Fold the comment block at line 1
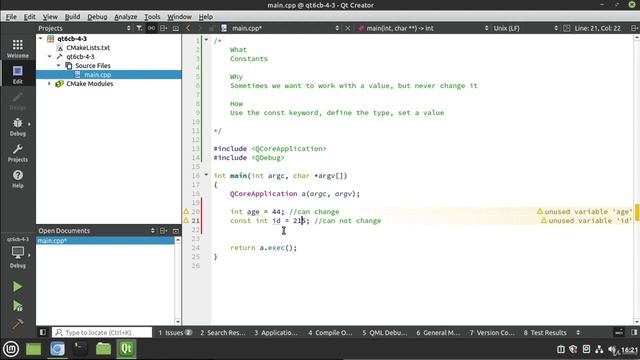This screenshot has width=640, height=360. click(206, 40)
